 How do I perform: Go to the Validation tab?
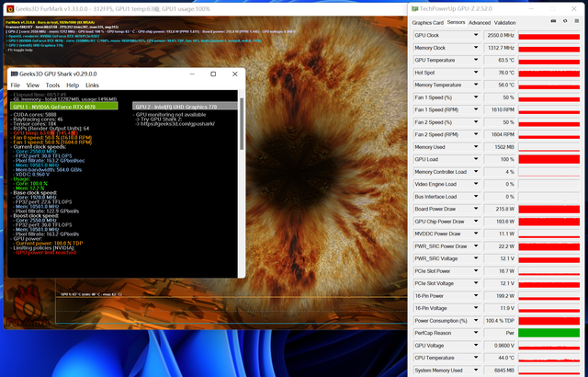pyautogui.click(x=504, y=22)
